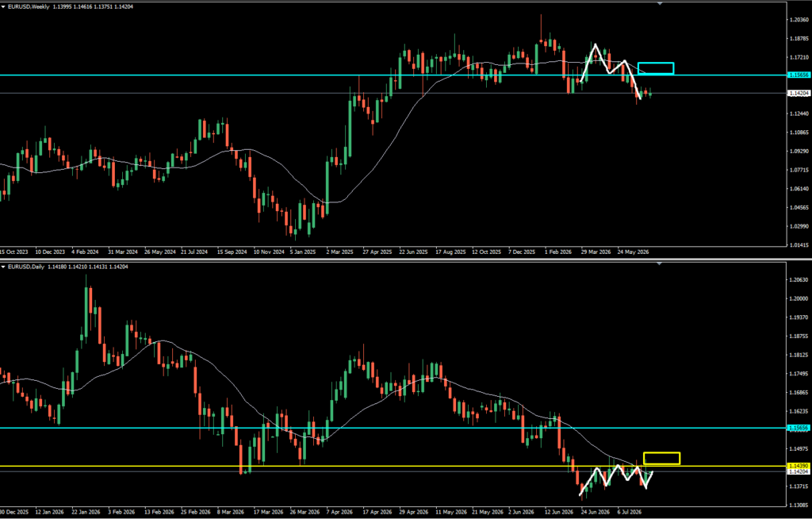Click the 1.16865 price axis label
Screen dimensions: 812x519
point(799,393)
